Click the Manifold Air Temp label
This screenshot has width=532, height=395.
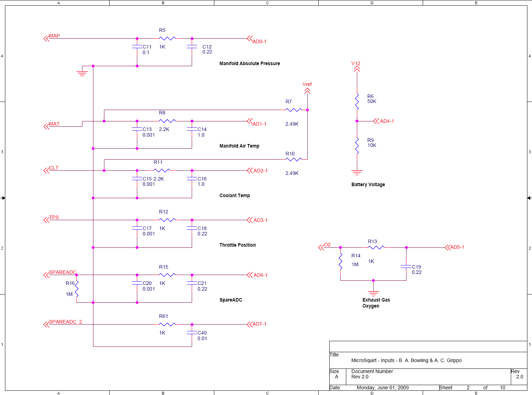(239, 146)
